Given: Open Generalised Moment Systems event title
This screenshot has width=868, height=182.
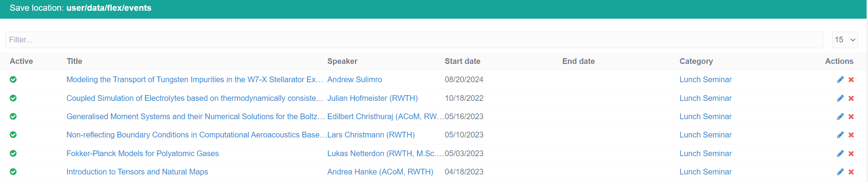Looking at the screenshot, I should (195, 117).
